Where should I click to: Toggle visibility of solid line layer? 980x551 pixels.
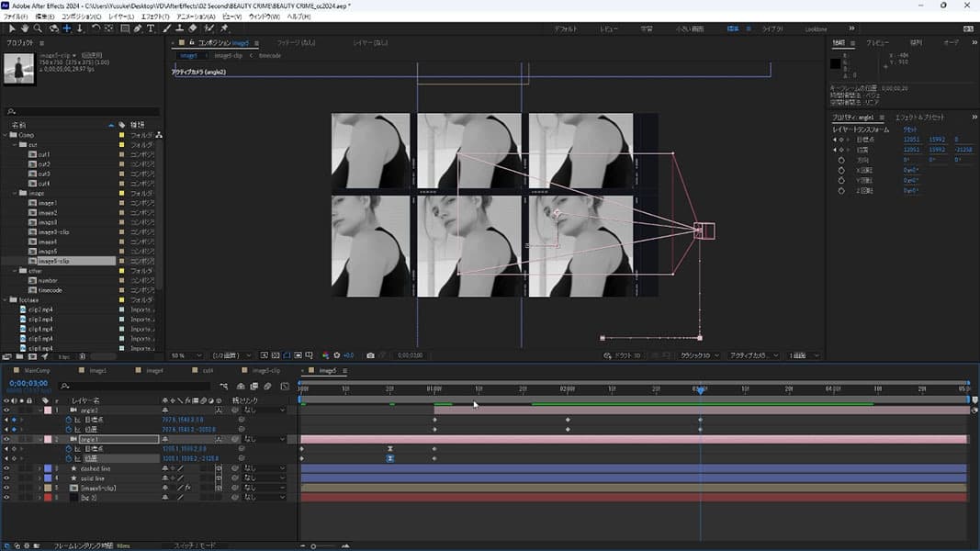(6, 478)
